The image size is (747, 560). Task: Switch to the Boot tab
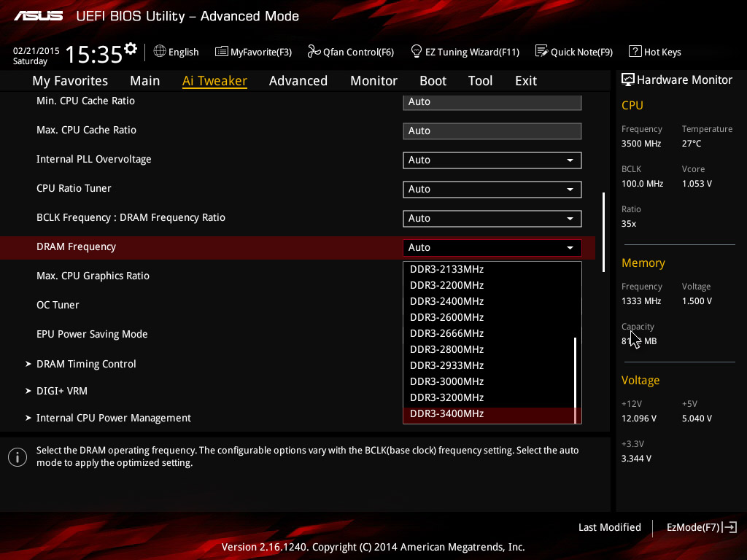(x=433, y=81)
